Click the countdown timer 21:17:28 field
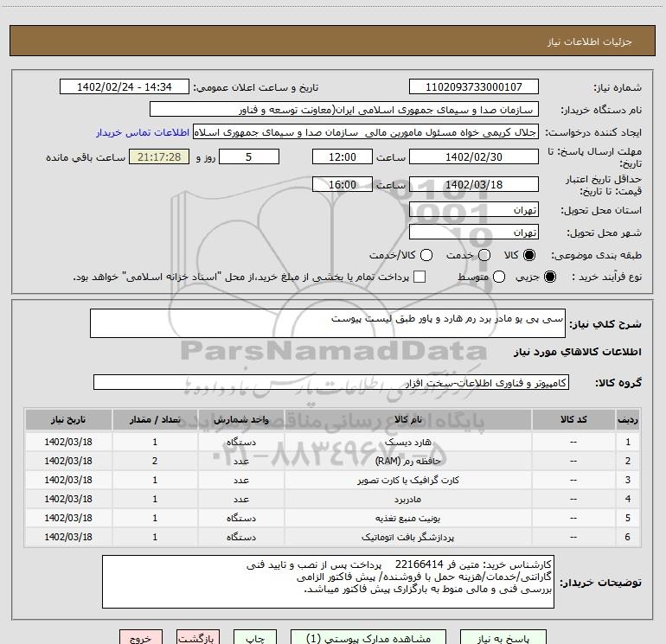The height and width of the screenshot is (644, 666). click(159, 157)
